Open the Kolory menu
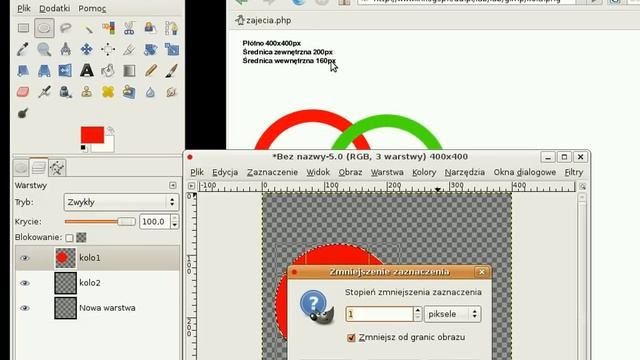Screen dimensions: 640x360 (x=424, y=172)
